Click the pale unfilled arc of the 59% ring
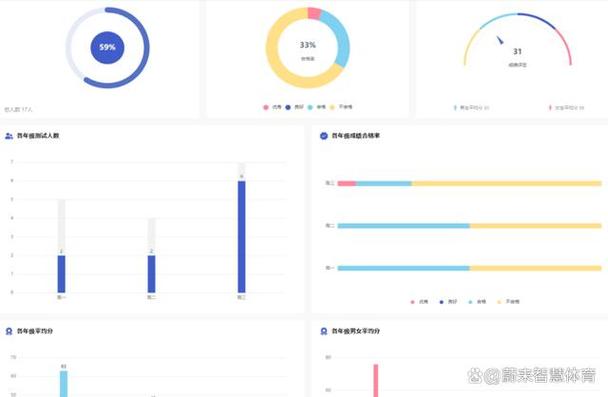 68,47
